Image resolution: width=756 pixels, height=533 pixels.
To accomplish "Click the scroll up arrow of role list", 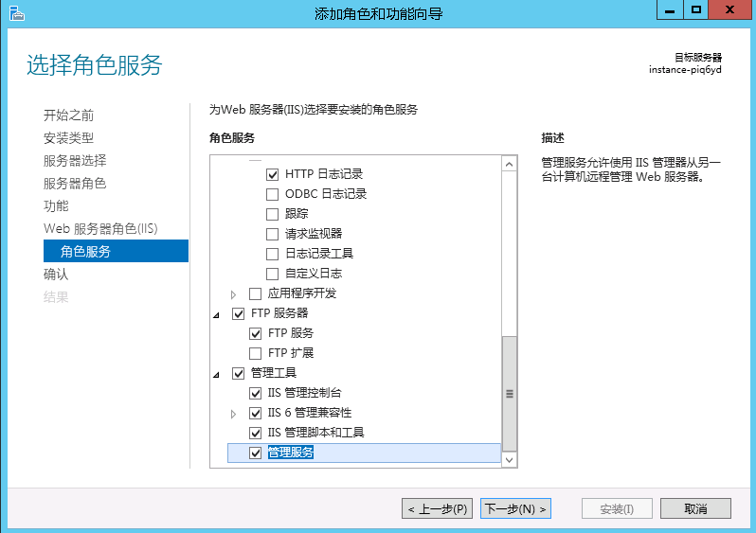I will (x=509, y=165).
